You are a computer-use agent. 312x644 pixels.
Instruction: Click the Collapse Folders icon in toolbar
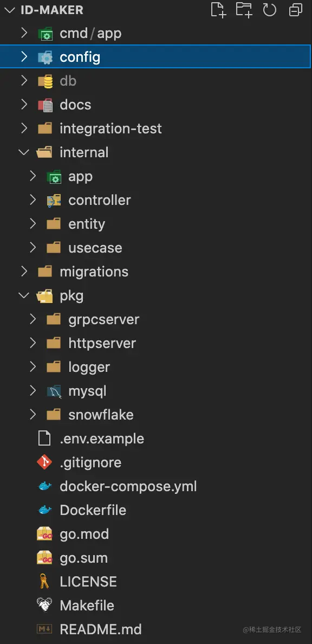(x=295, y=10)
